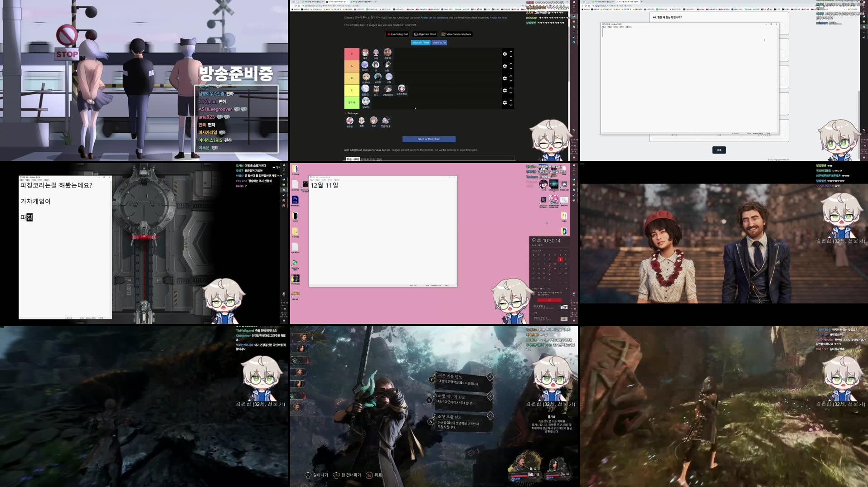868x487 pixels.
Task: Click the View Community Rank cube icon
Action: 443,34
